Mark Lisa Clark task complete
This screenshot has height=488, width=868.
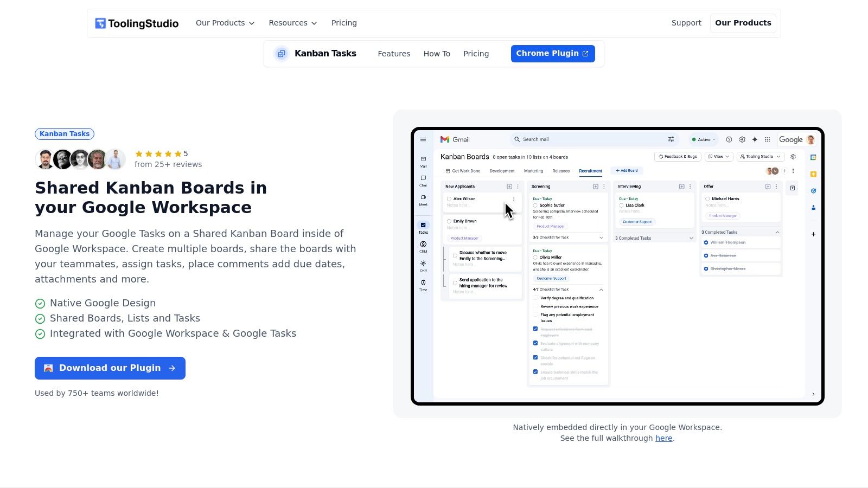click(x=622, y=206)
